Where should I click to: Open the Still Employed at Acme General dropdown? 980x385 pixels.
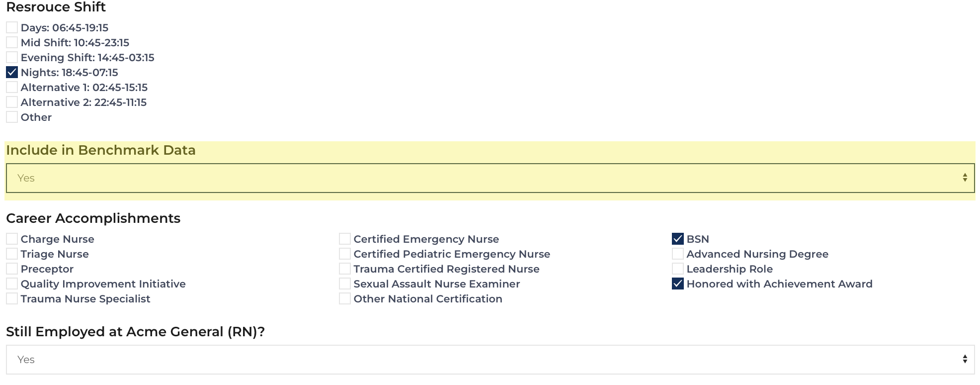pos(490,360)
